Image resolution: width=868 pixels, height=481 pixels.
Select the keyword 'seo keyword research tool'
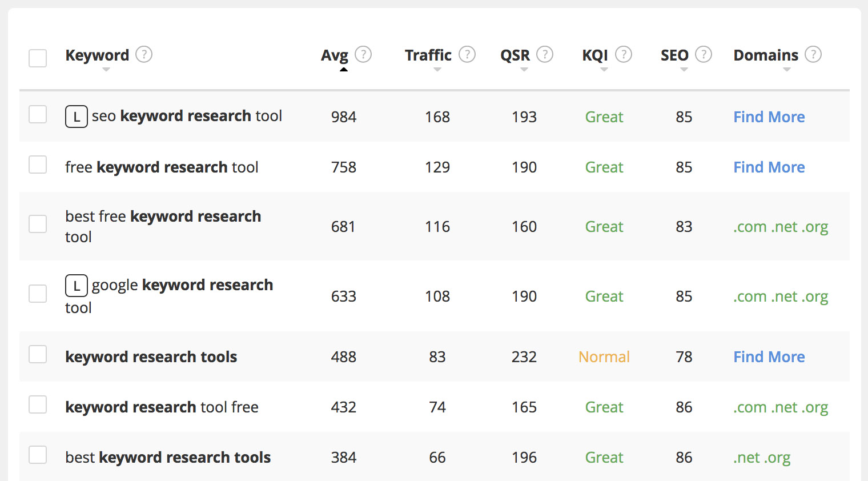[187, 116]
